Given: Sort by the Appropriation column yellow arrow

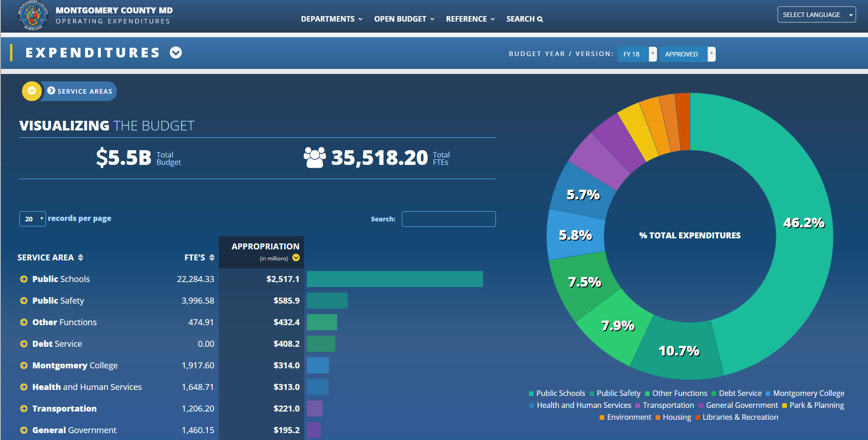Looking at the screenshot, I should click(296, 258).
